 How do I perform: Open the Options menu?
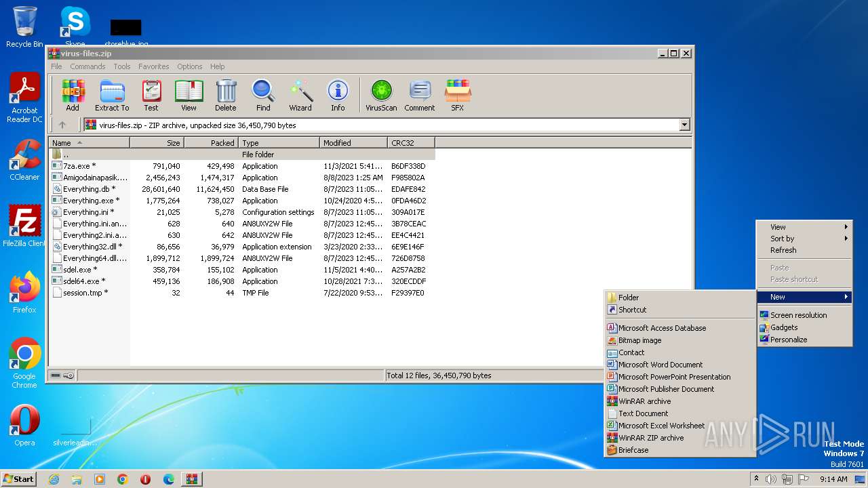(x=190, y=66)
